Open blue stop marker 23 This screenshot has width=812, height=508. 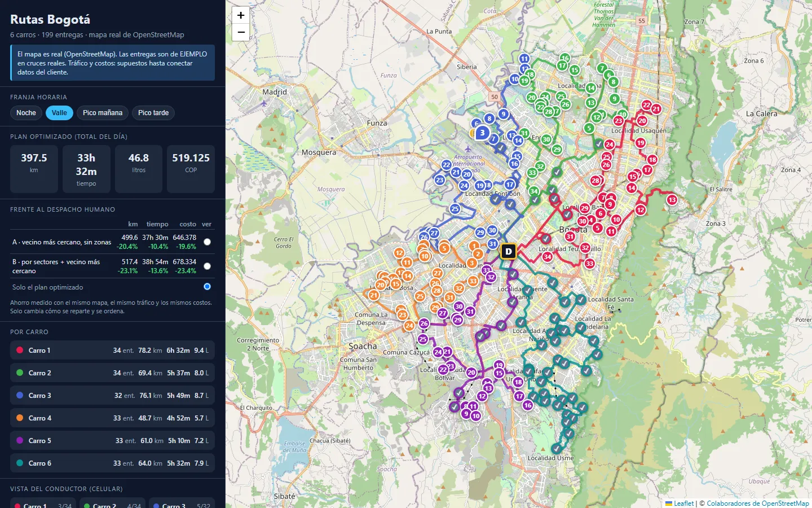440,180
